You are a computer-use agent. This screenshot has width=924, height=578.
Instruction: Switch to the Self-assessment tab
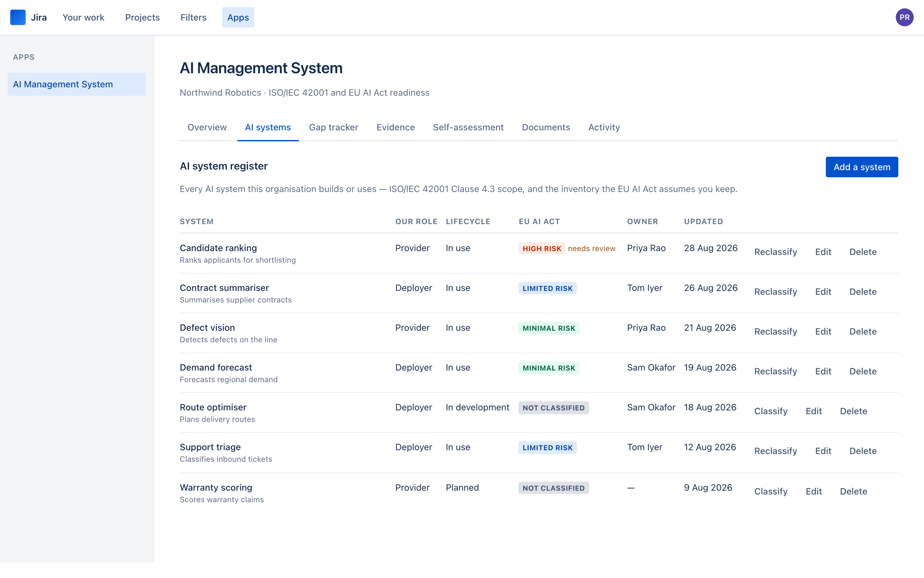click(468, 127)
